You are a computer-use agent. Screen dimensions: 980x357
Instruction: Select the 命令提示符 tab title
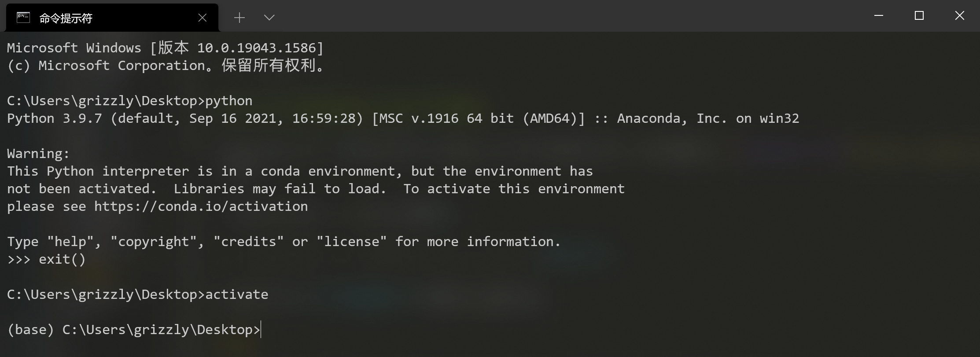[x=66, y=18]
